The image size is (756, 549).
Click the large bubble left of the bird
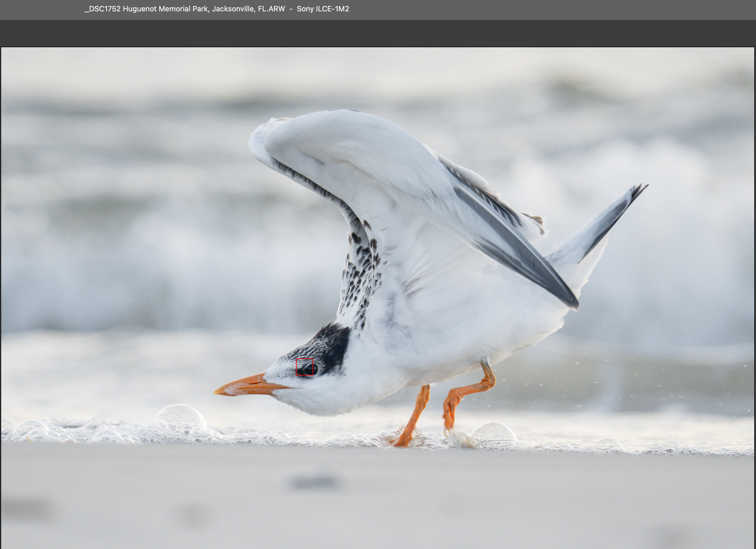[181, 417]
